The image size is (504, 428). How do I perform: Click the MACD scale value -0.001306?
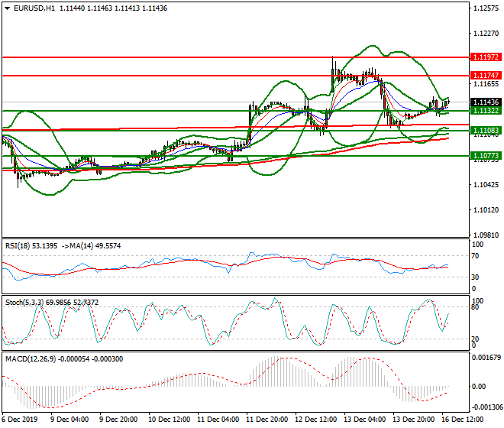tap(486, 407)
